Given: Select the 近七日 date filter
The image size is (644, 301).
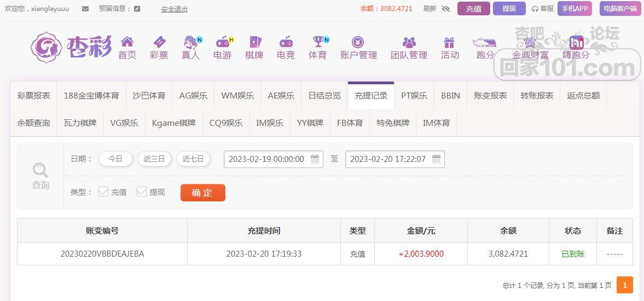Looking at the screenshot, I should (193, 159).
